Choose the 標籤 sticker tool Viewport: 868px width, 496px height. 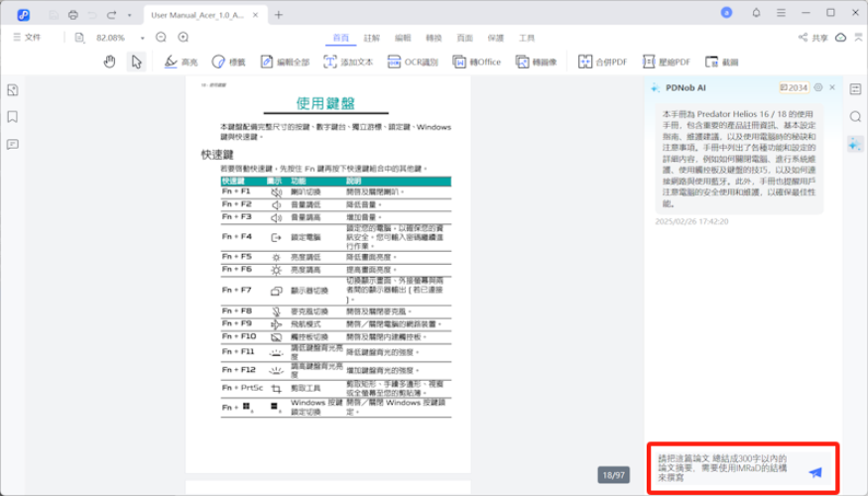tap(228, 62)
